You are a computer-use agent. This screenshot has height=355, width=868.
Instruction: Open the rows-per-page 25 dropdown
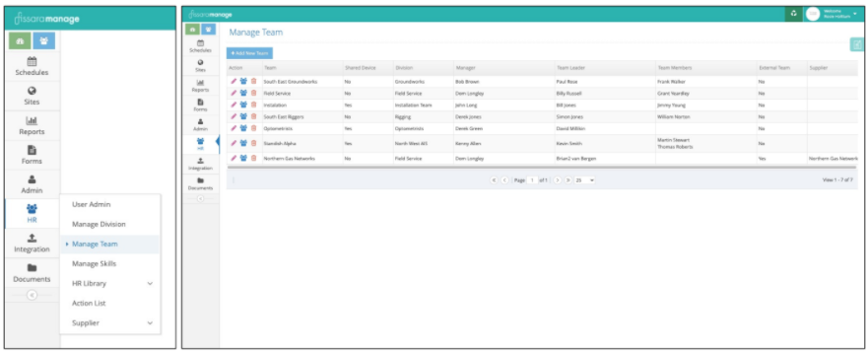tap(584, 180)
